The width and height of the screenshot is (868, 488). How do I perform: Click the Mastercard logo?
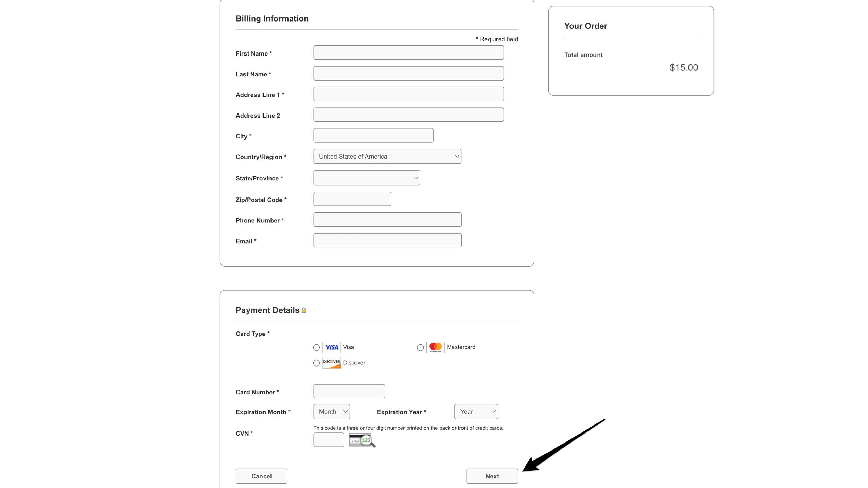pyautogui.click(x=436, y=347)
